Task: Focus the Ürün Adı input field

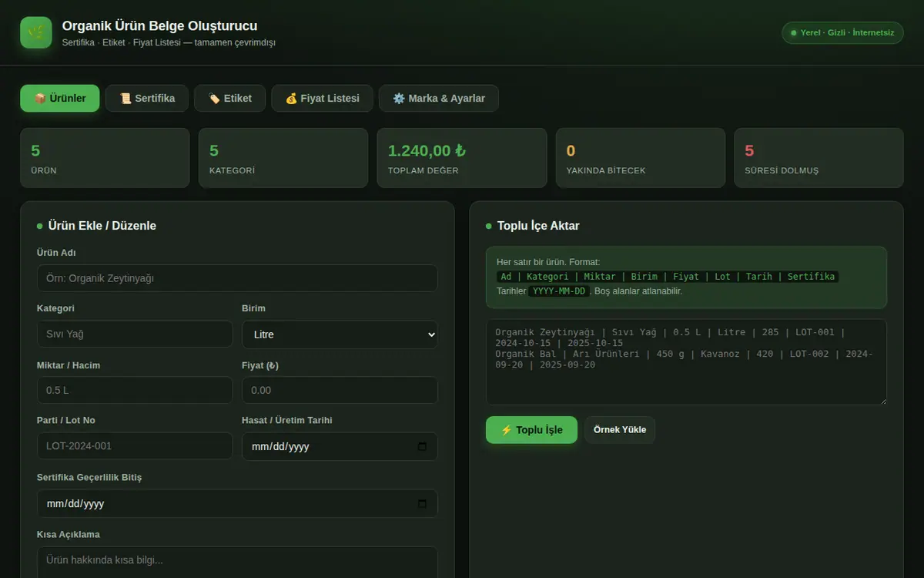Action: coord(237,278)
